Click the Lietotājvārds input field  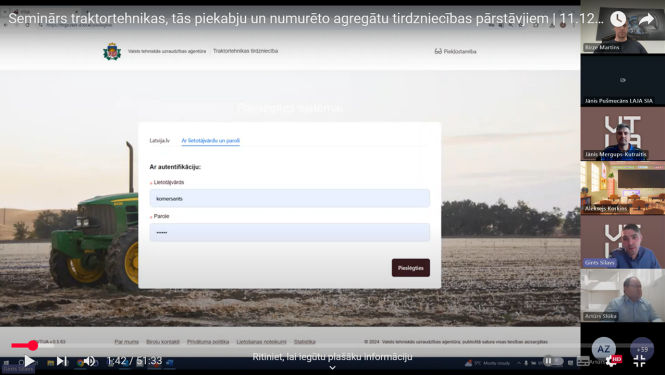pos(290,199)
